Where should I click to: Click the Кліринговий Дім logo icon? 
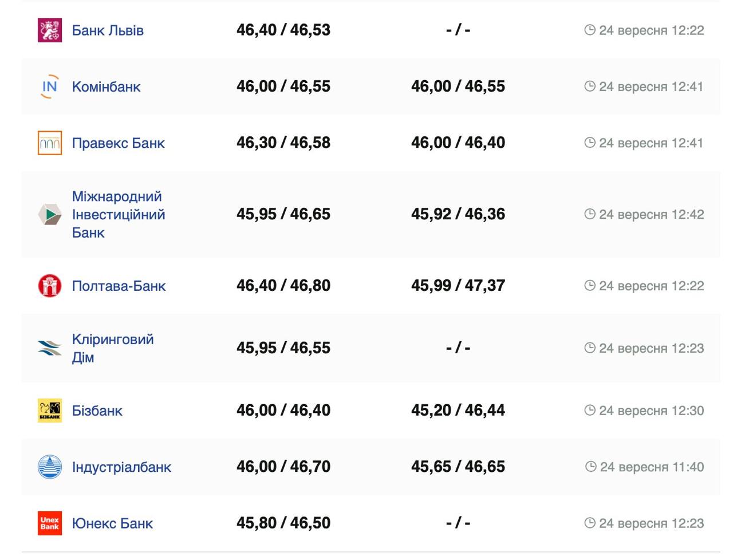pos(50,348)
